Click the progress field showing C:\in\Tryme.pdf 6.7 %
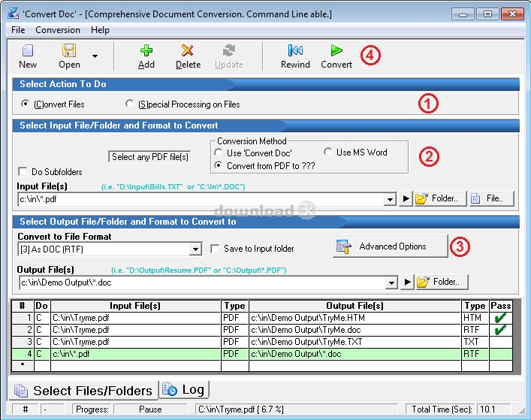The image size is (531, 420). point(297,409)
